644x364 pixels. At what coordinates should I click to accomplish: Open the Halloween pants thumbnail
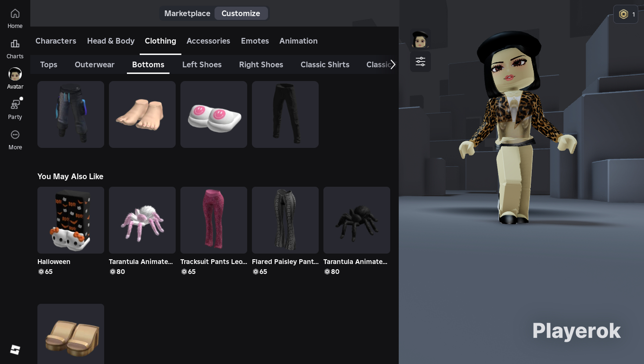pos(71,220)
